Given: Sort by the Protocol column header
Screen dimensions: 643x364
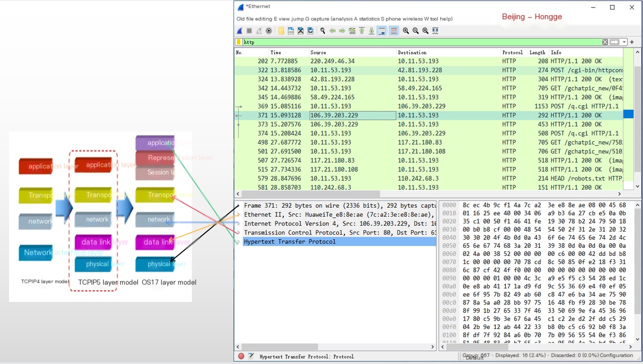Looking at the screenshot, I should (514, 53).
